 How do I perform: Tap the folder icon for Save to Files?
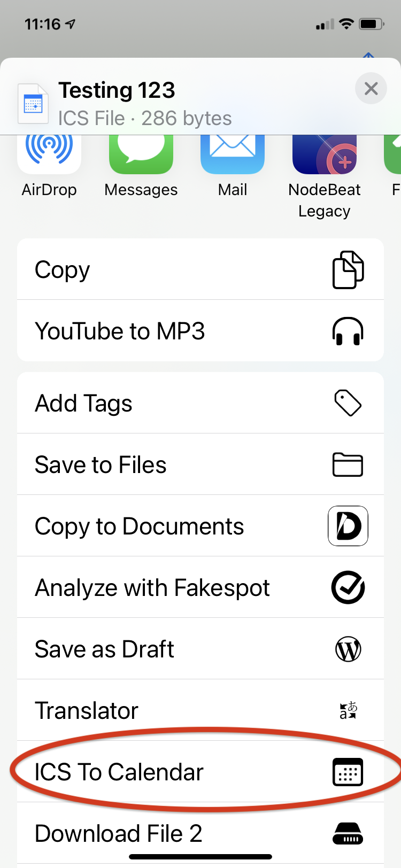coord(348,464)
